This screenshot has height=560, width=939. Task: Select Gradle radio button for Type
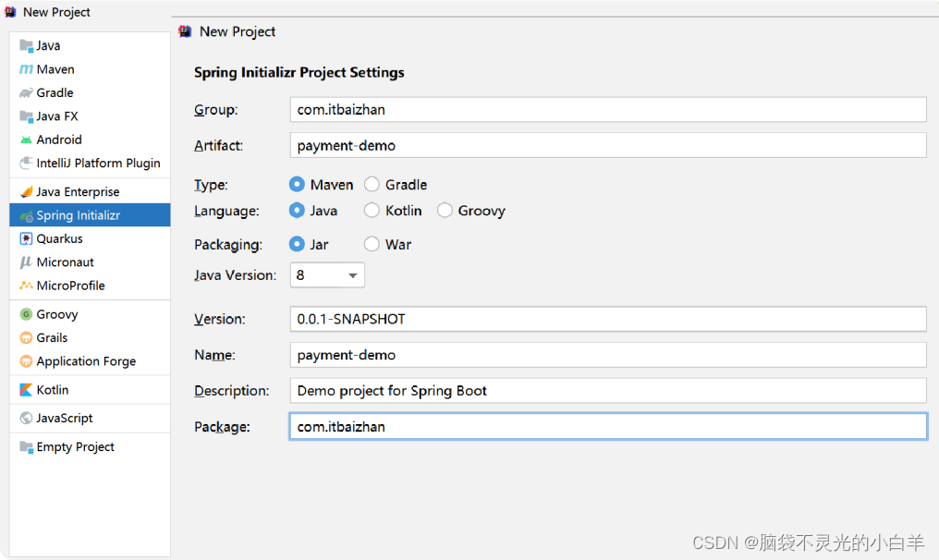[372, 185]
